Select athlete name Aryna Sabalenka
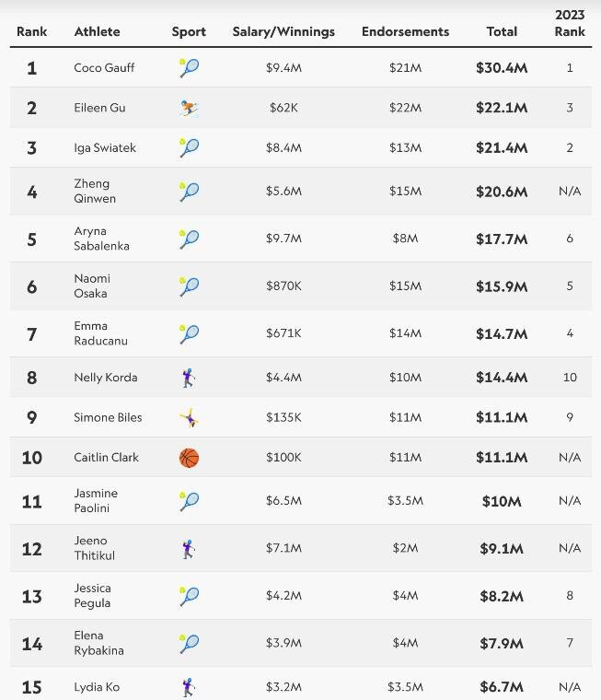Screen dimensions: 601x700 (102, 239)
